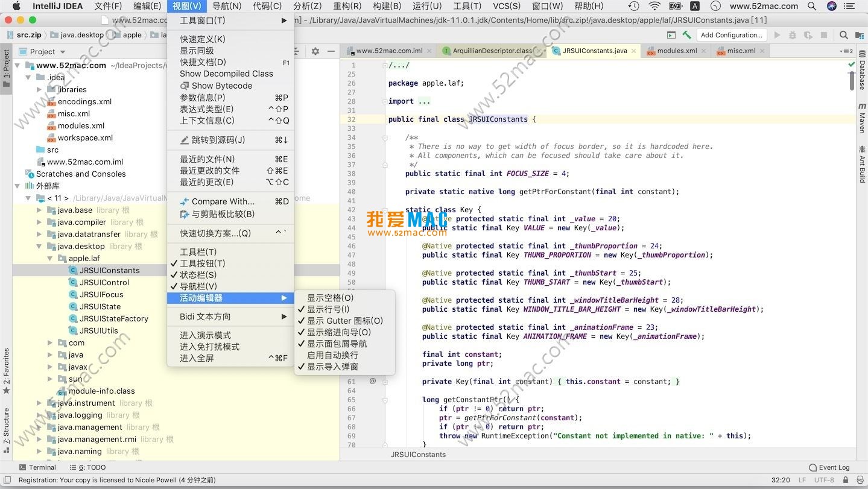Open the Ant Build side panel

862,164
